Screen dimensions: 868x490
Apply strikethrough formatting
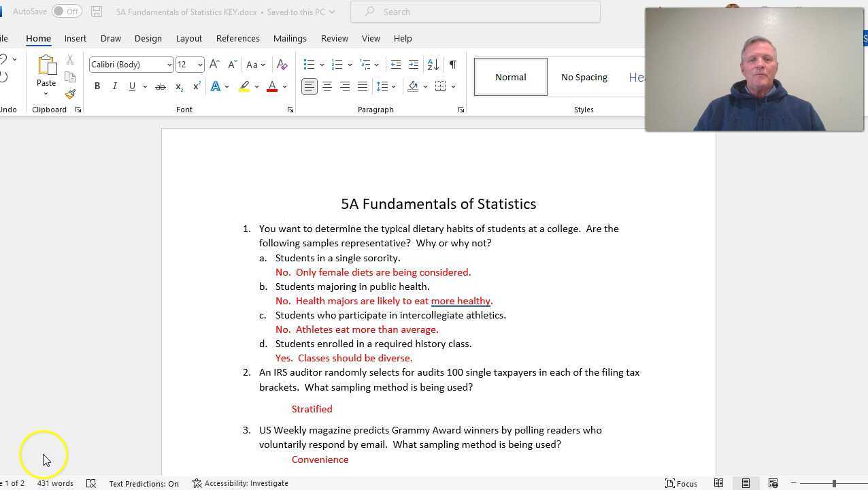tap(161, 86)
